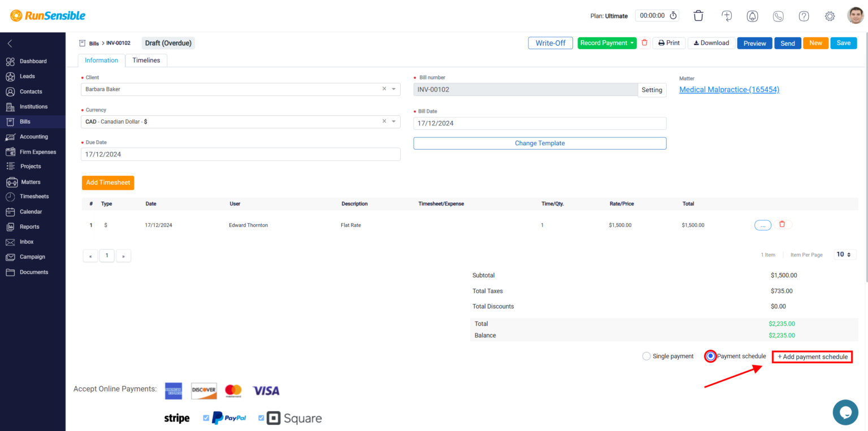Screen dimensions: 868x431
Task: Open the phone call icon in header
Action: (x=778, y=16)
